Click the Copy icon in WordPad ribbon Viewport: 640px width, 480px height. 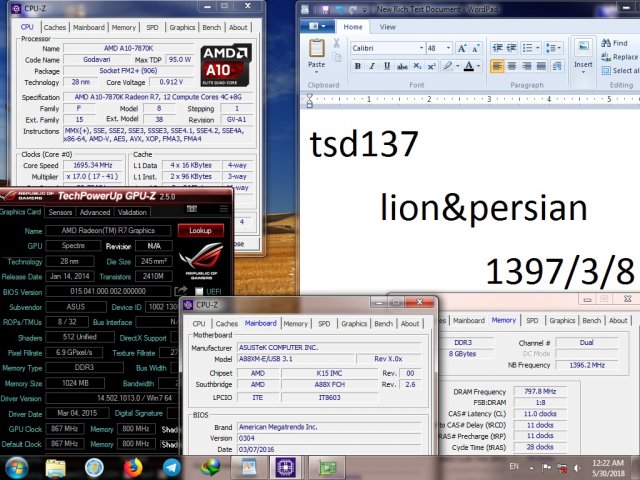pyautogui.click(x=337, y=57)
